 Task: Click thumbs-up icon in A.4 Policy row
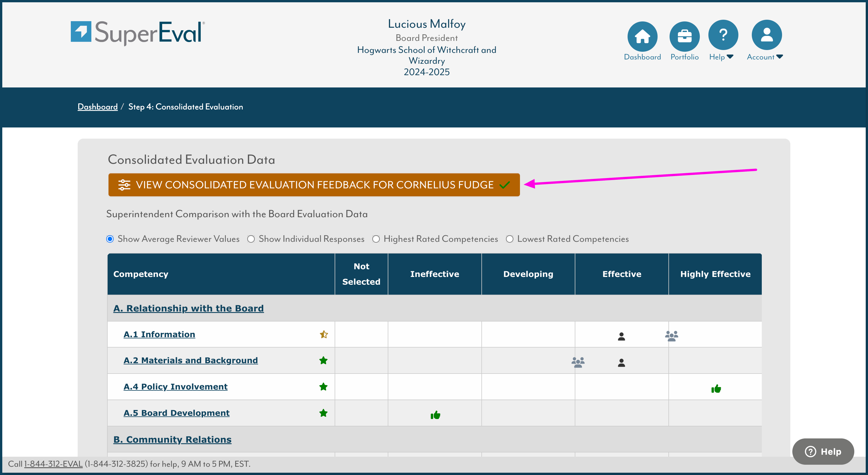pyautogui.click(x=716, y=389)
